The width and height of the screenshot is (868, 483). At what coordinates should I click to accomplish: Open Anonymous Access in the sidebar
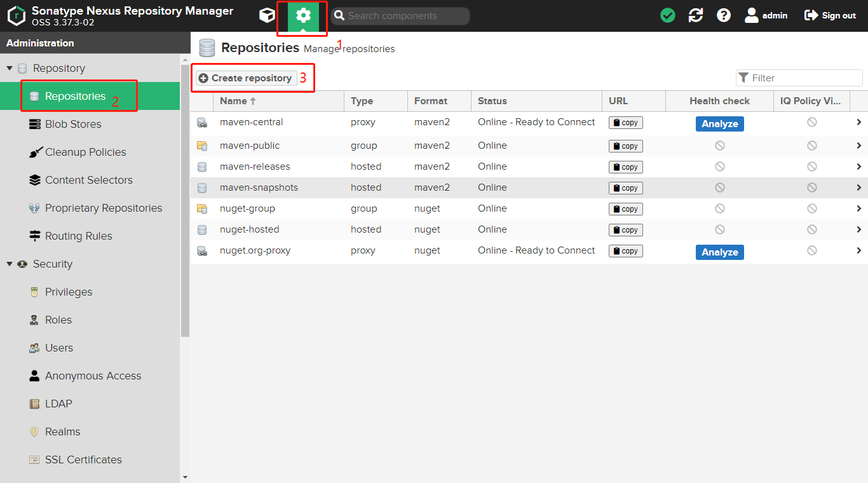pyautogui.click(x=90, y=376)
